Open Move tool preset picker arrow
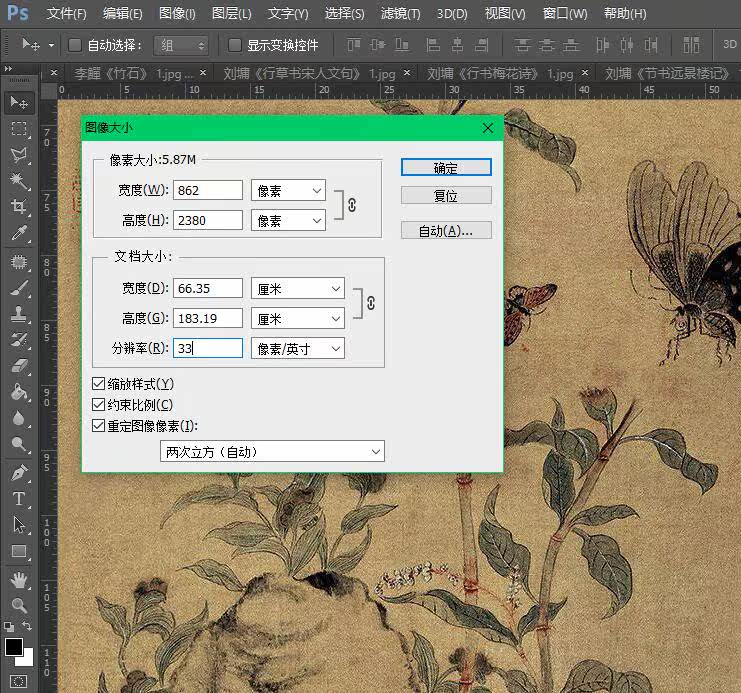The height and width of the screenshot is (693, 741). (x=51, y=45)
